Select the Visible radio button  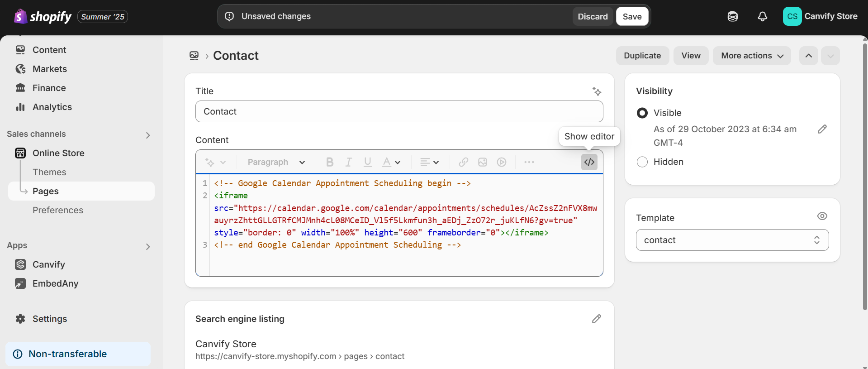point(642,113)
